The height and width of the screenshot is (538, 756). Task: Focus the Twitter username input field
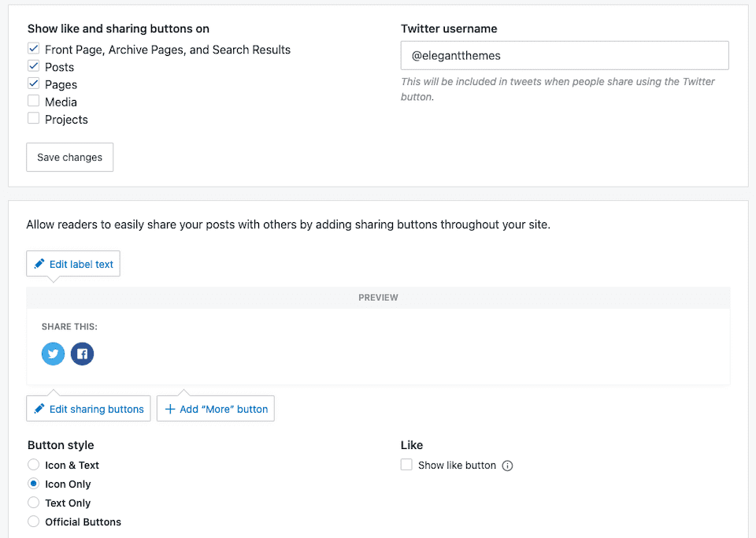pyautogui.click(x=564, y=55)
